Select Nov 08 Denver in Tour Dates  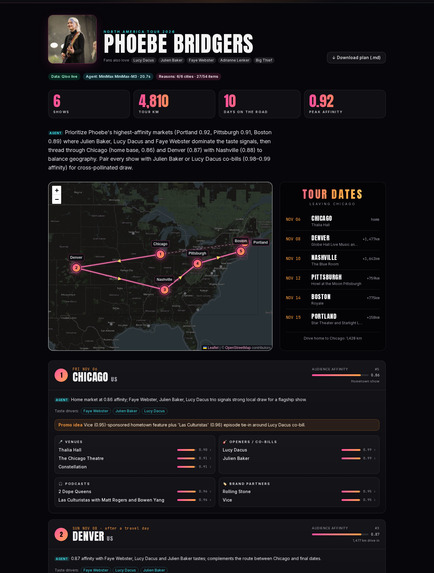coord(332,240)
